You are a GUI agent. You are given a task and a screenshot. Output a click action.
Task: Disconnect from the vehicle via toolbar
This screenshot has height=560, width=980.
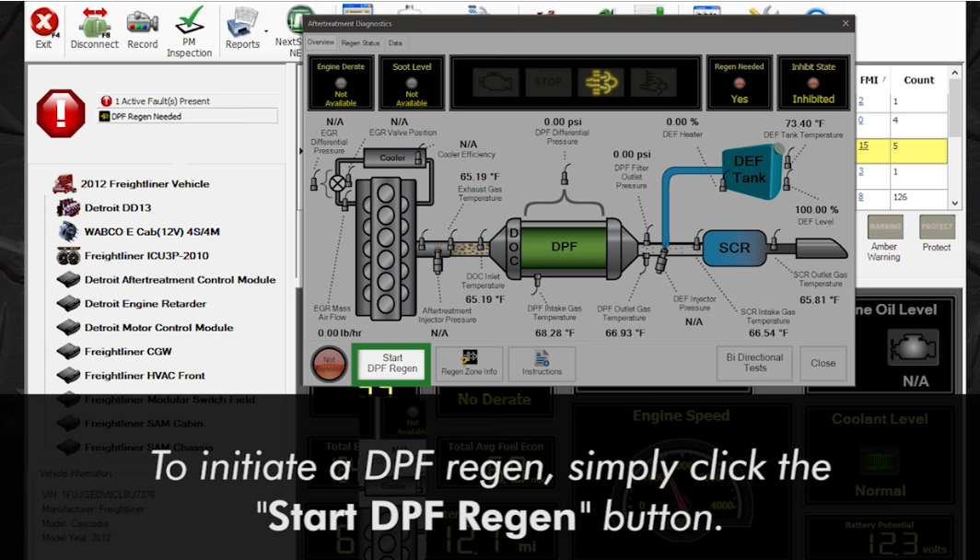pyautogui.click(x=94, y=29)
